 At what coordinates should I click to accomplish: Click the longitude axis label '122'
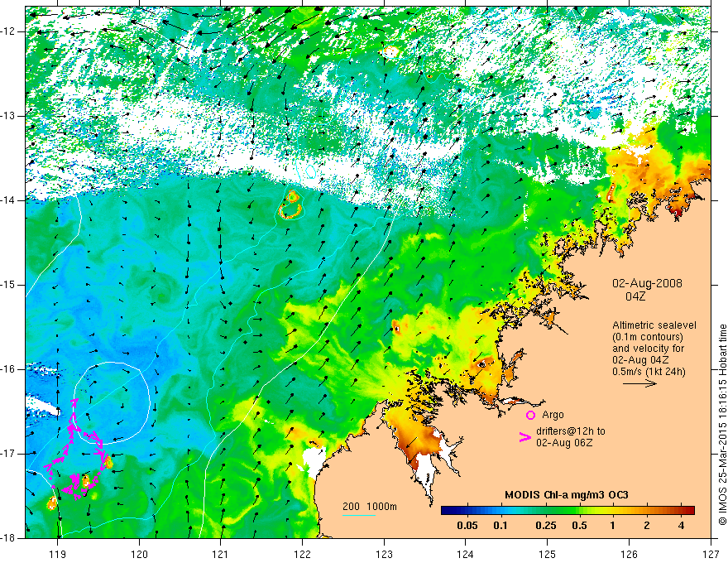302,554
